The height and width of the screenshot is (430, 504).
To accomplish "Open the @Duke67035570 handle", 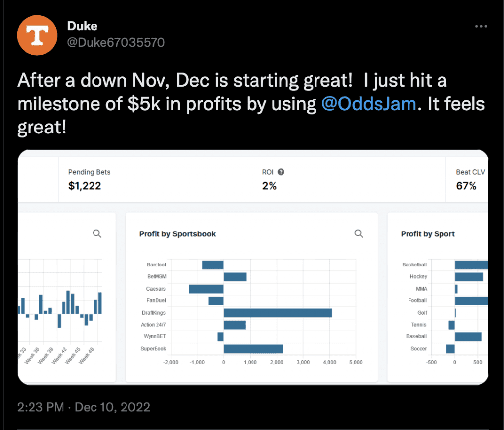I will pos(116,42).
